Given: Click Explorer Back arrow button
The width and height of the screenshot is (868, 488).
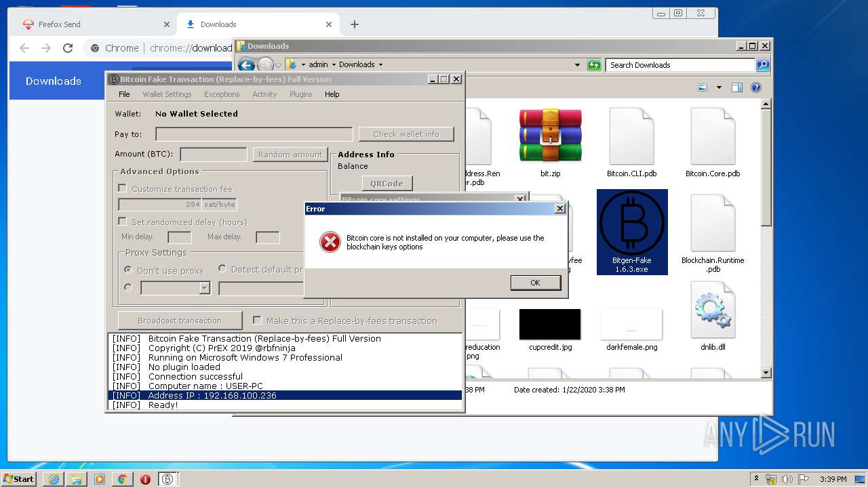Looking at the screenshot, I should (246, 65).
